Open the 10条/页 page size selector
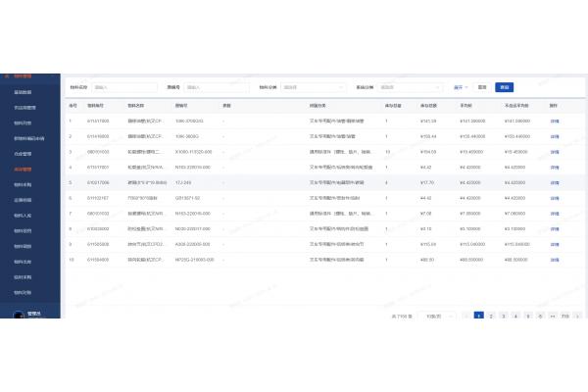 432,317
